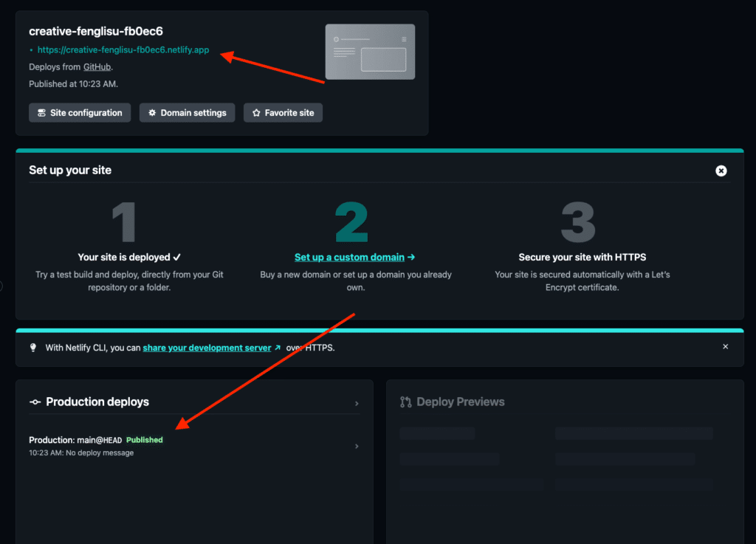Click the Production deploys heading
Viewport: 756px width, 544px height.
[x=97, y=402]
